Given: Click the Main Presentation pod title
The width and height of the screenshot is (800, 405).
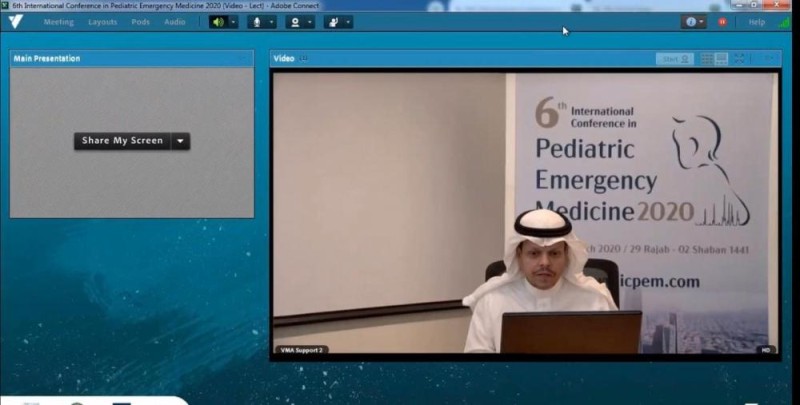Looking at the screenshot, I should 47,59.
